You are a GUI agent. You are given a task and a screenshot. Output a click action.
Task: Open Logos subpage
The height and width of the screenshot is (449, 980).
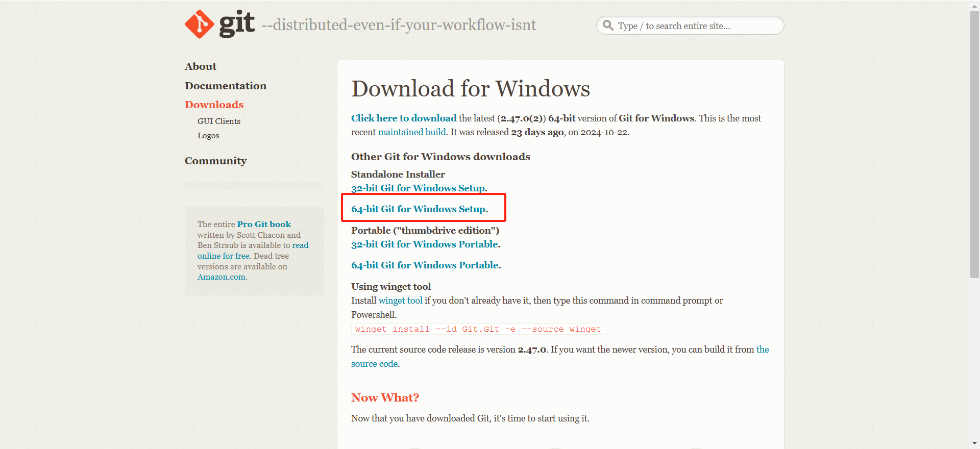pos(208,135)
